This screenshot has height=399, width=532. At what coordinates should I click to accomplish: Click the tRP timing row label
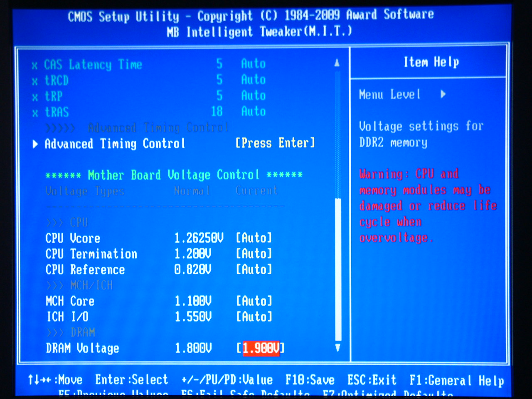click(54, 96)
